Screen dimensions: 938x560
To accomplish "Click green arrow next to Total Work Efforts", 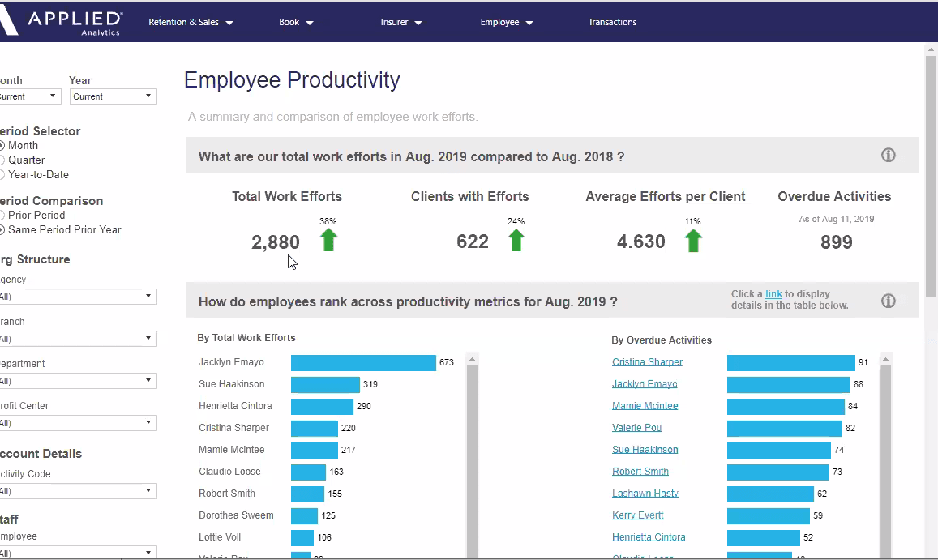I will (328, 240).
